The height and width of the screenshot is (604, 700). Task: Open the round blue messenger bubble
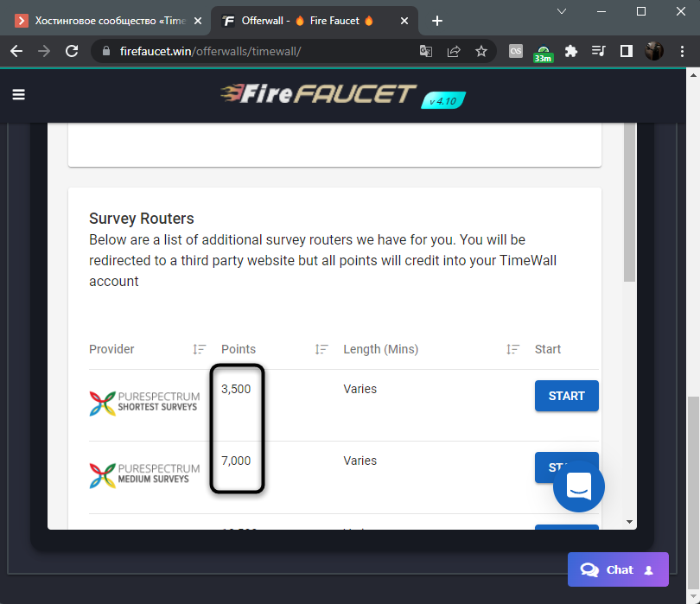(x=578, y=486)
